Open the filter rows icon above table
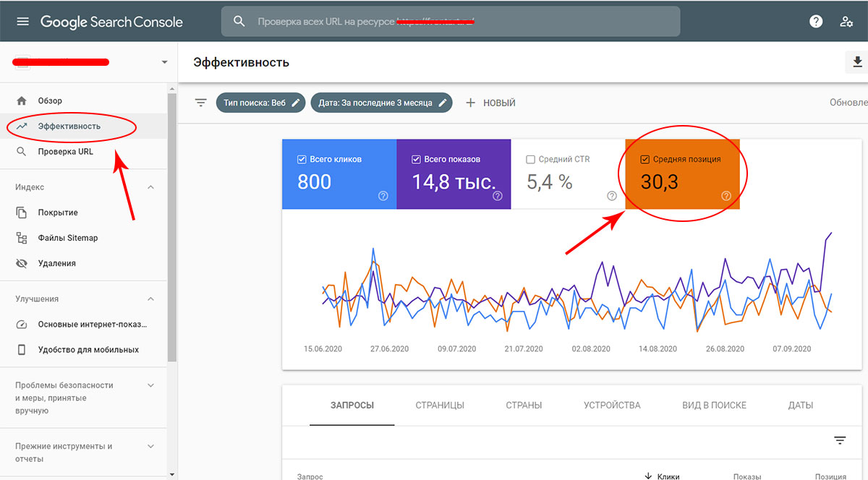The width and height of the screenshot is (868, 480). 840,440
